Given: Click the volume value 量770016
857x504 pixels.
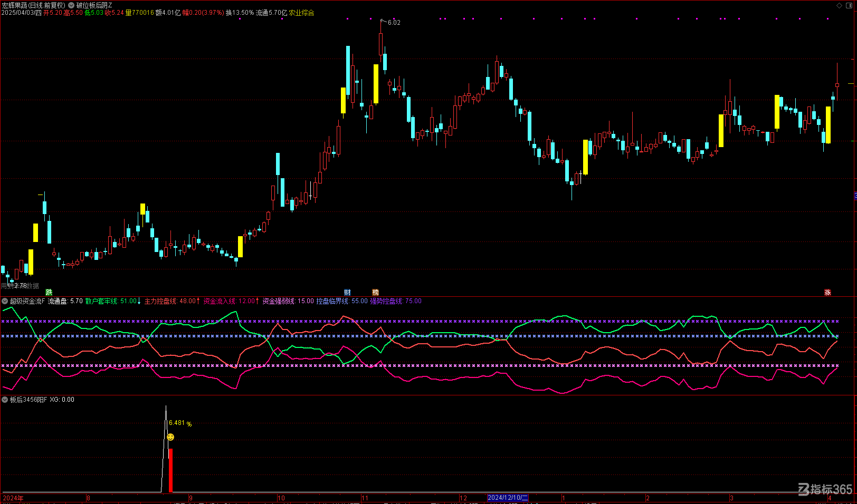Looking at the screenshot, I should pyautogui.click(x=140, y=13).
